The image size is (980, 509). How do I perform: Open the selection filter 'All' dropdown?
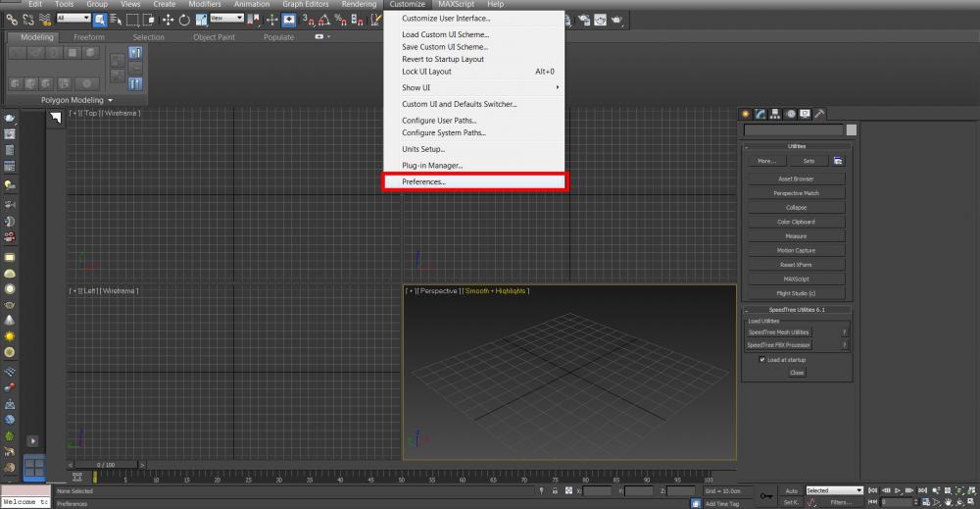(x=73, y=18)
